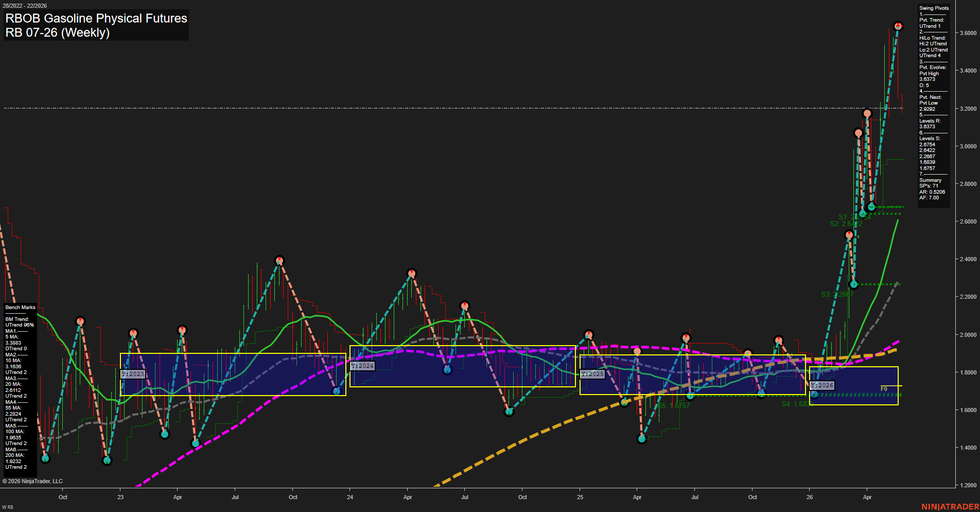The image size is (980, 512).
Task: Click the 'Levels S:' line in Swing Pivots
Action: point(930,139)
